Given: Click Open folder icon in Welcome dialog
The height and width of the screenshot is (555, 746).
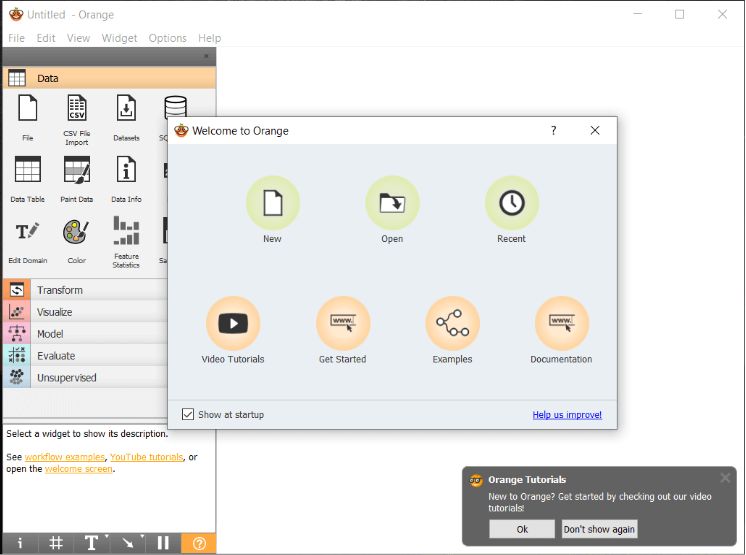Looking at the screenshot, I should [392, 203].
